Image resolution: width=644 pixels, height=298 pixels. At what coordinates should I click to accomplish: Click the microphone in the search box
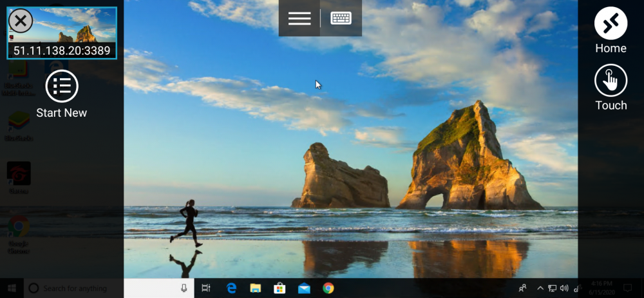click(x=184, y=288)
